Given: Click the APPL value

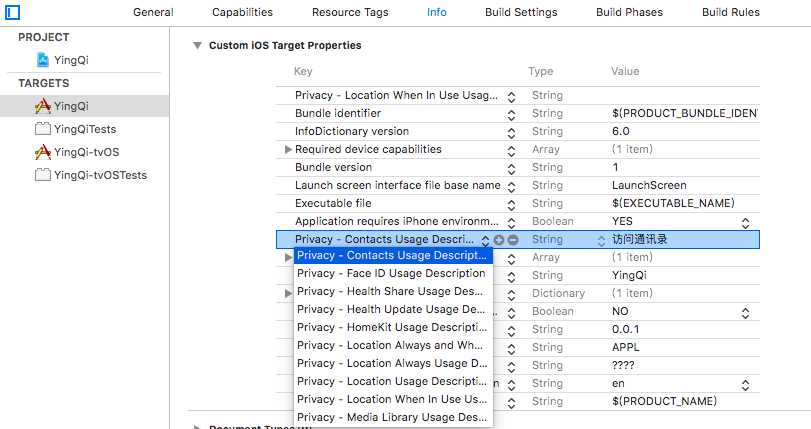Looking at the screenshot, I should (625, 347).
